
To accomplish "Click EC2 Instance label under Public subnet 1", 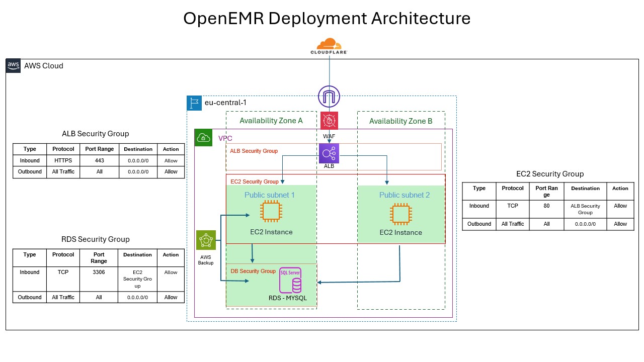I will [271, 232].
